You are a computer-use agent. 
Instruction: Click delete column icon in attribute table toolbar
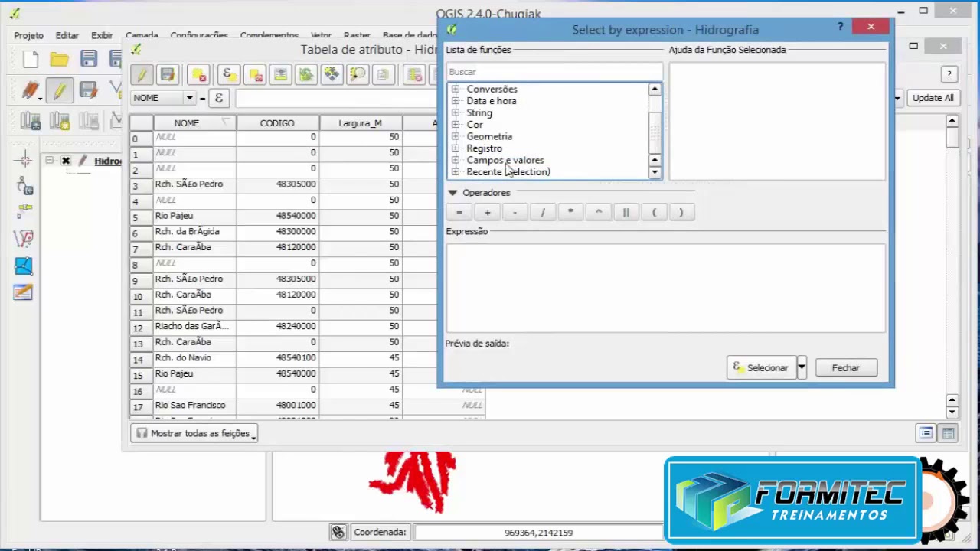(x=415, y=74)
